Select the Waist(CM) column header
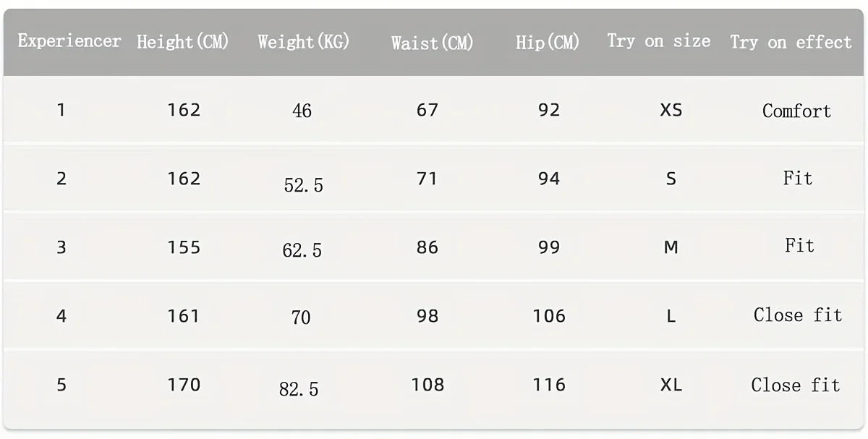868x439 pixels. click(x=432, y=43)
